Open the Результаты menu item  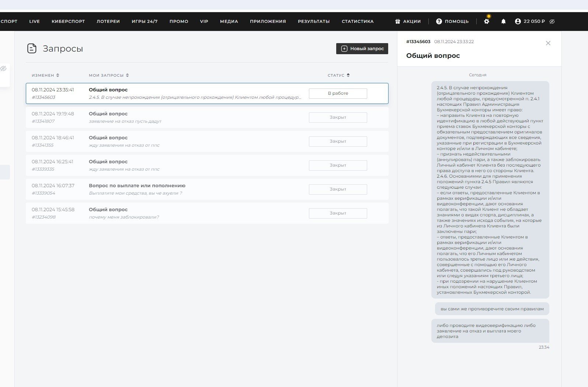[314, 21]
